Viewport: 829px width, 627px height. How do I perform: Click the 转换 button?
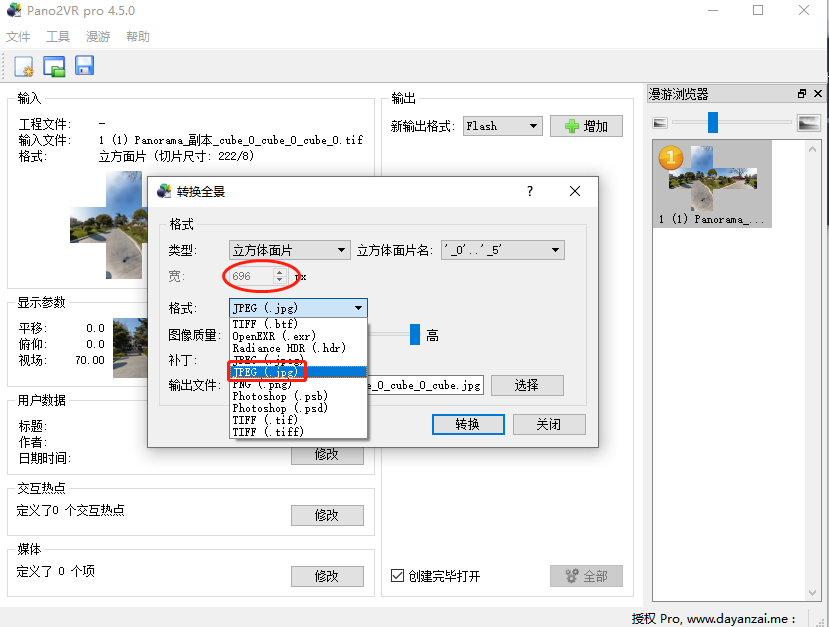467,424
